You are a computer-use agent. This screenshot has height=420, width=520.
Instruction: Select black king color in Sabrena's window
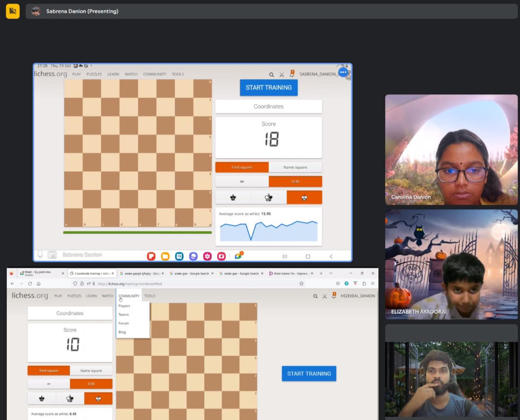(x=233, y=197)
